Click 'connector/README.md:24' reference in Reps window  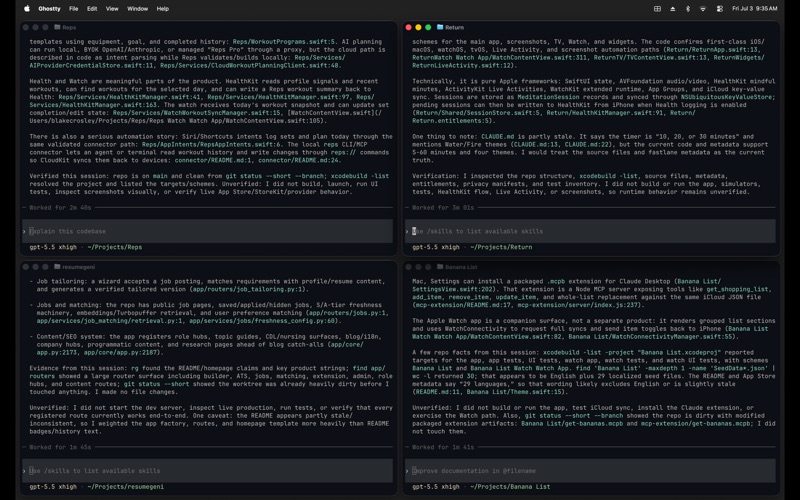pyautogui.click(x=298, y=160)
